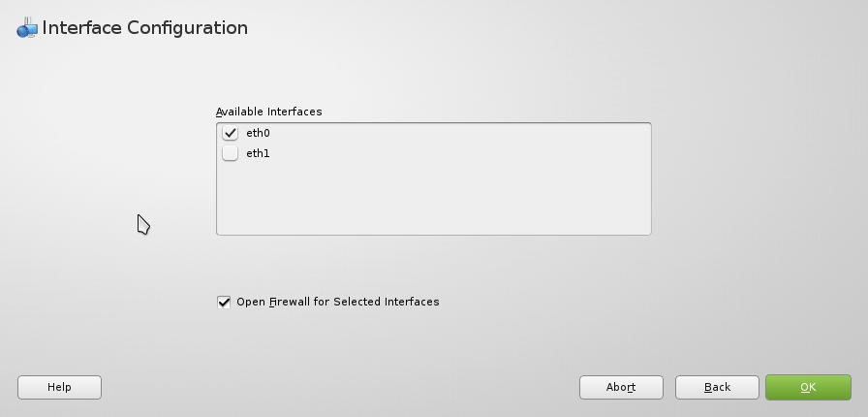The height and width of the screenshot is (417, 868).
Task: Go back with the Back button
Action: click(x=717, y=387)
